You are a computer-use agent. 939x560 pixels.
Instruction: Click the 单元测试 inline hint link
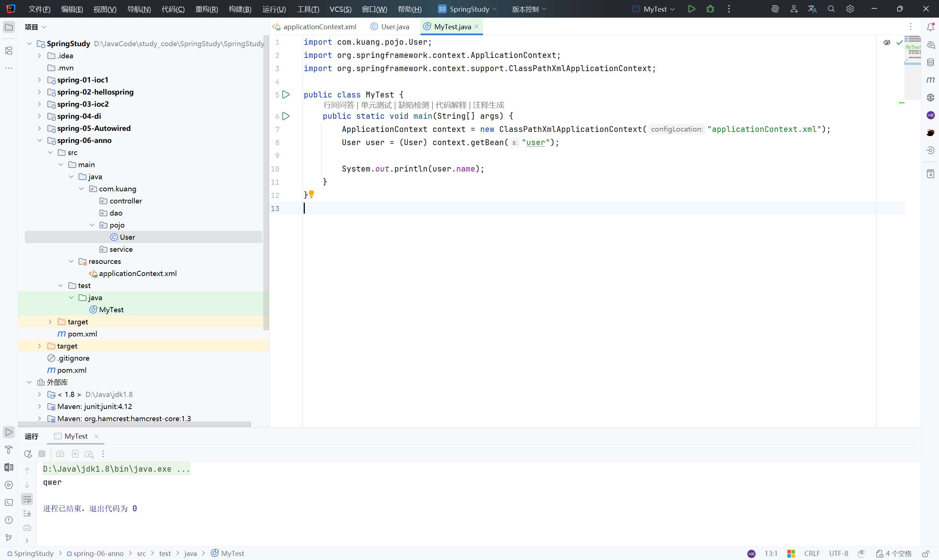tap(376, 105)
